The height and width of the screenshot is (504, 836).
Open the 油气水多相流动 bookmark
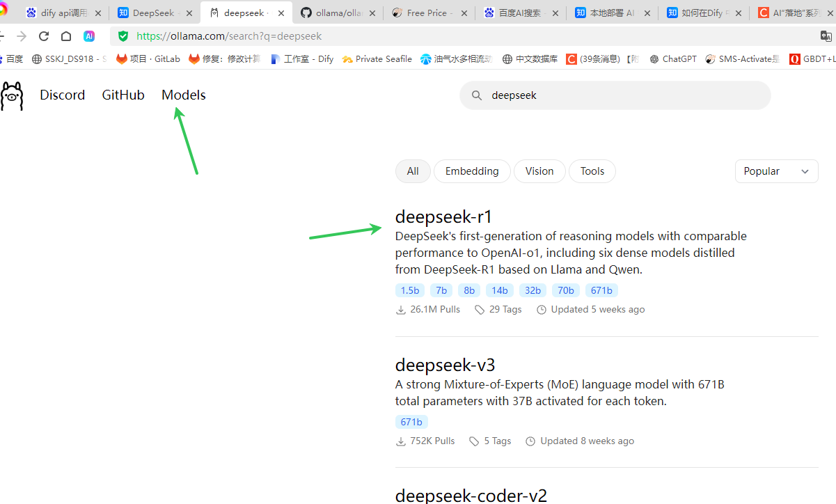coord(456,59)
